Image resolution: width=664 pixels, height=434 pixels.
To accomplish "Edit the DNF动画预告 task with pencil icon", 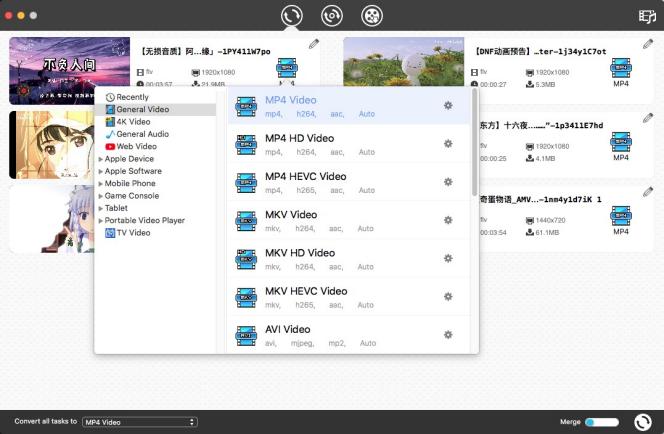I will click(x=647, y=44).
